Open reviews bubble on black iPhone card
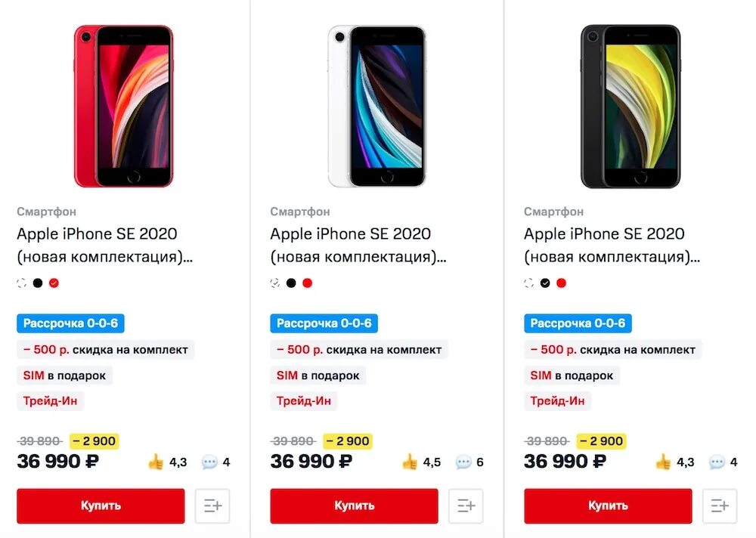This screenshot has height=538, width=756. pos(717,462)
